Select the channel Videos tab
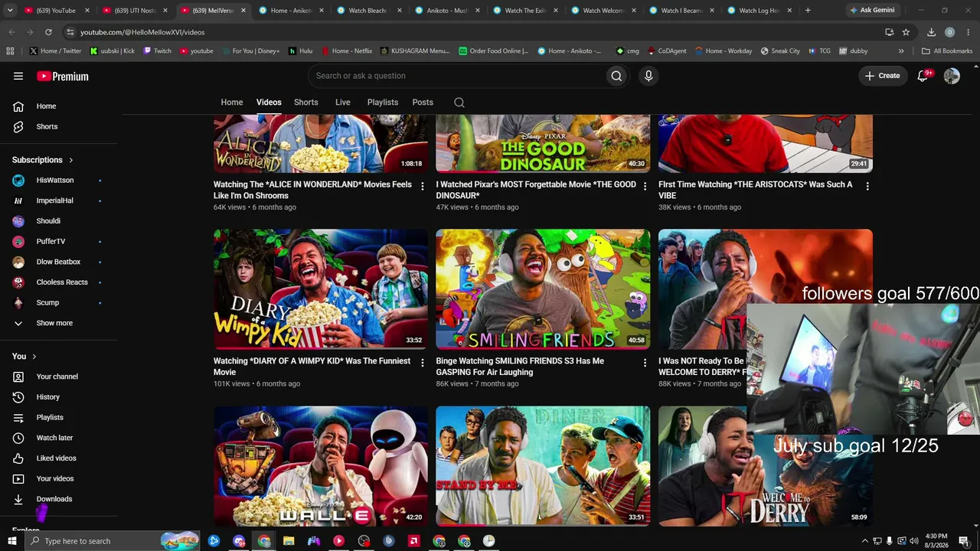Screen dimensions: 980x551 point(269,103)
